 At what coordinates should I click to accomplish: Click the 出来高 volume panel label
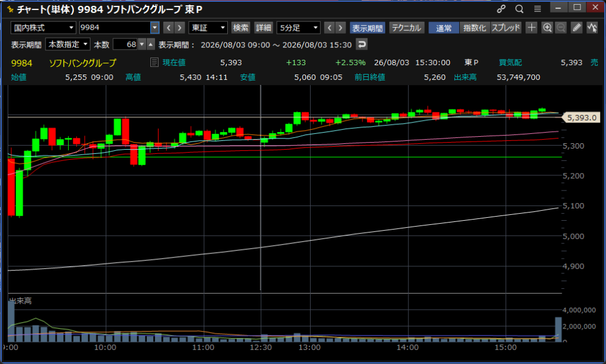tap(21, 301)
